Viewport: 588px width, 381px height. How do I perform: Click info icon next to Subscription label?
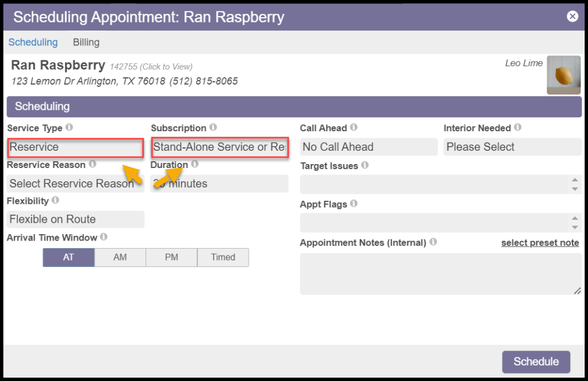point(213,128)
